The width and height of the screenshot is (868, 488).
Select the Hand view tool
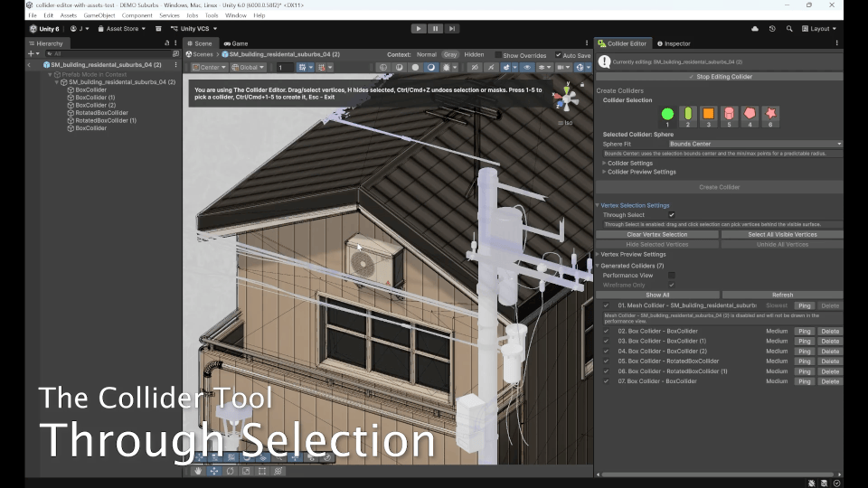coord(198,472)
